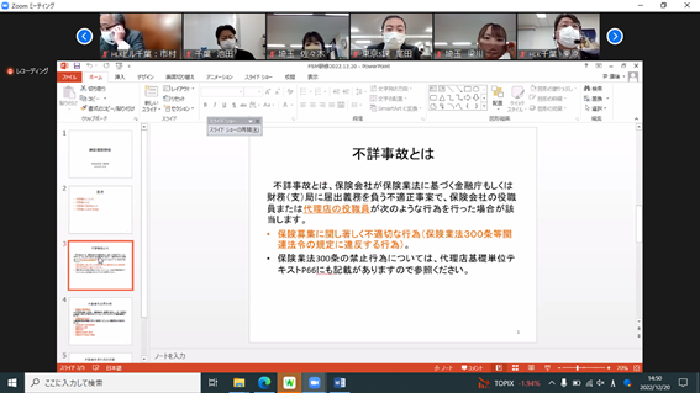Viewport: 700px width, 393px height.
Task: Open the slide sorter view icon
Action: pos(515,368)
